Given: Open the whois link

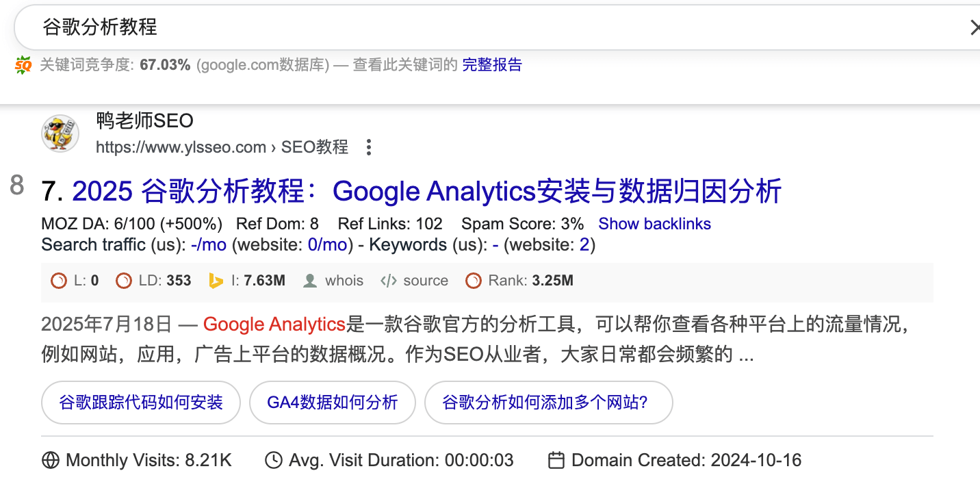Looking at the screenshot, I should tap(344, 281).
